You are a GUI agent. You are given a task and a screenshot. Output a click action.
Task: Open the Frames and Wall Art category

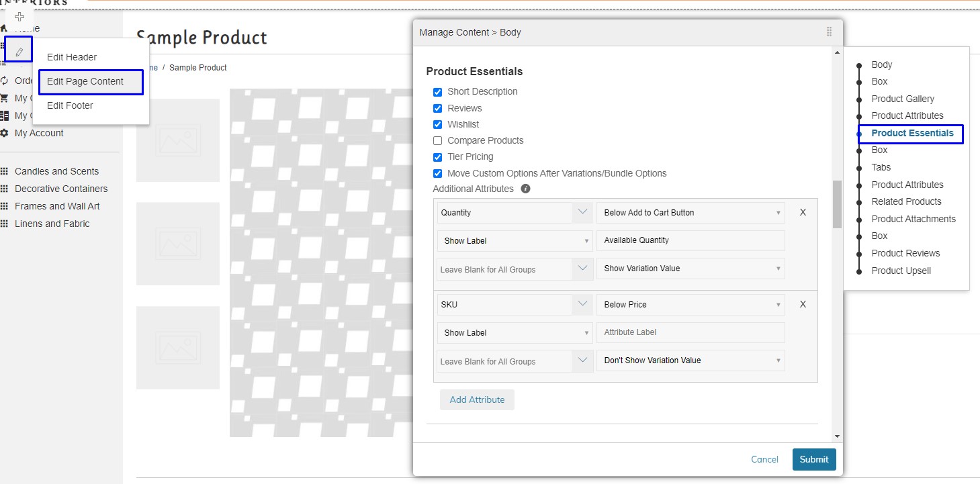click(57, 206)
